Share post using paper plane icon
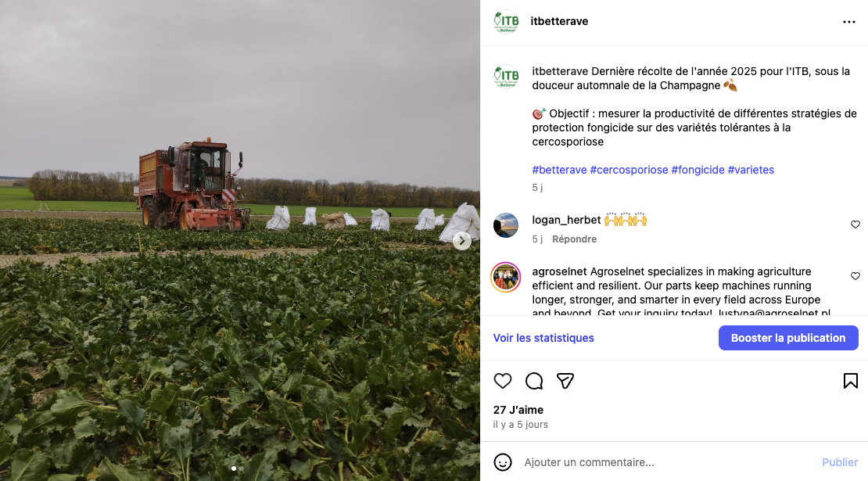The height and width of the screenshot is (481, 868). (x=565, y=381)
